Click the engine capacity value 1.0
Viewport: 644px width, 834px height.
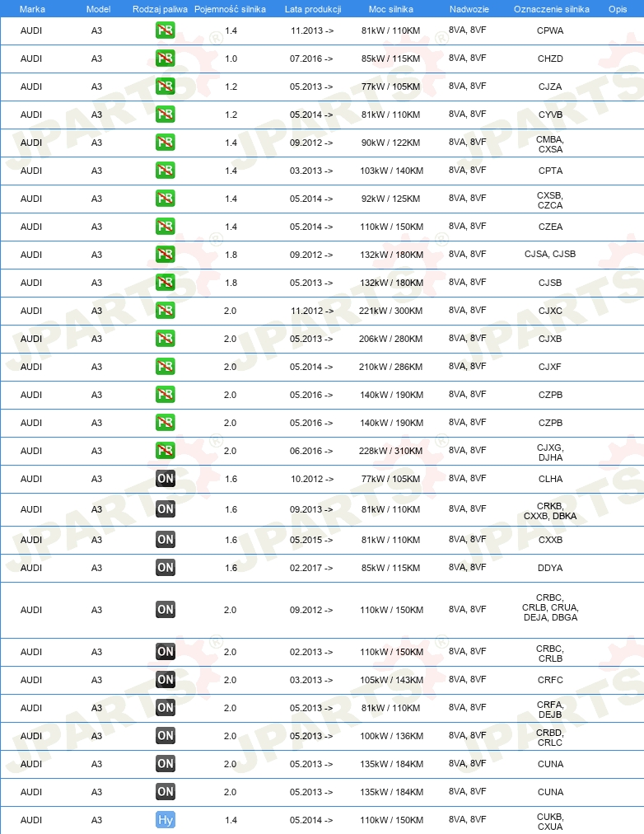[x=231, y=59]
